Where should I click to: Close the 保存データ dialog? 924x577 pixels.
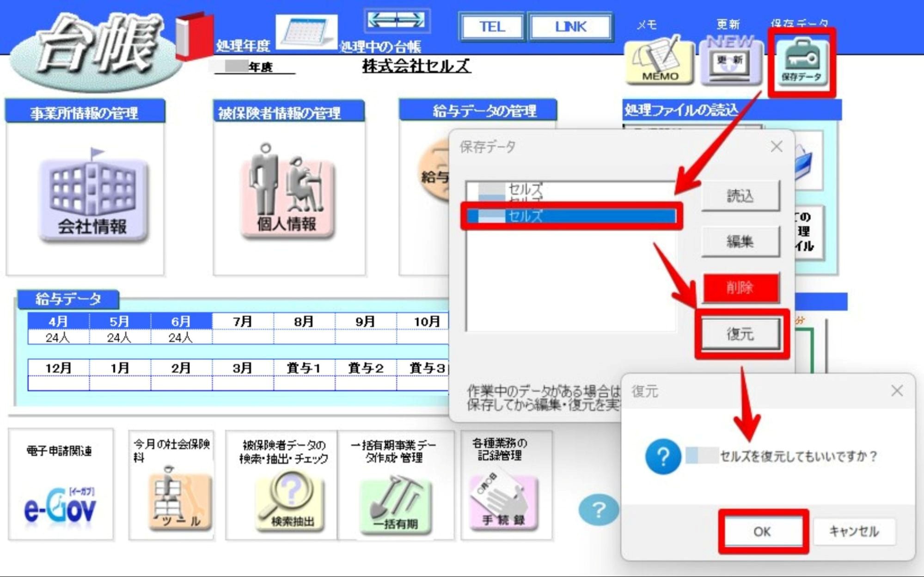point(777,147)
